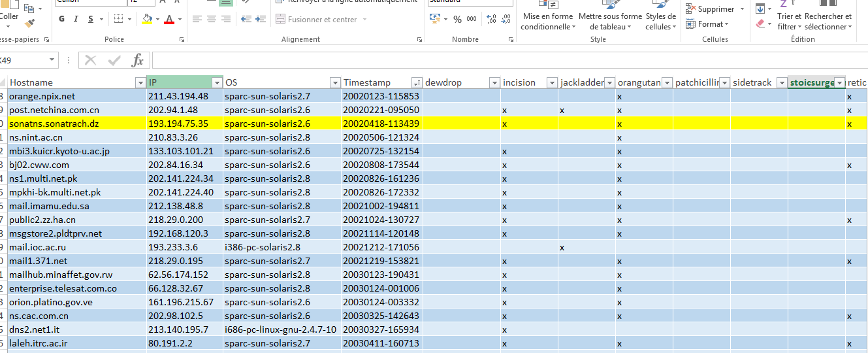Open fill color dropdown arrow
The height and width of the screenshot is (353, 868).
(x=158, y=19)
